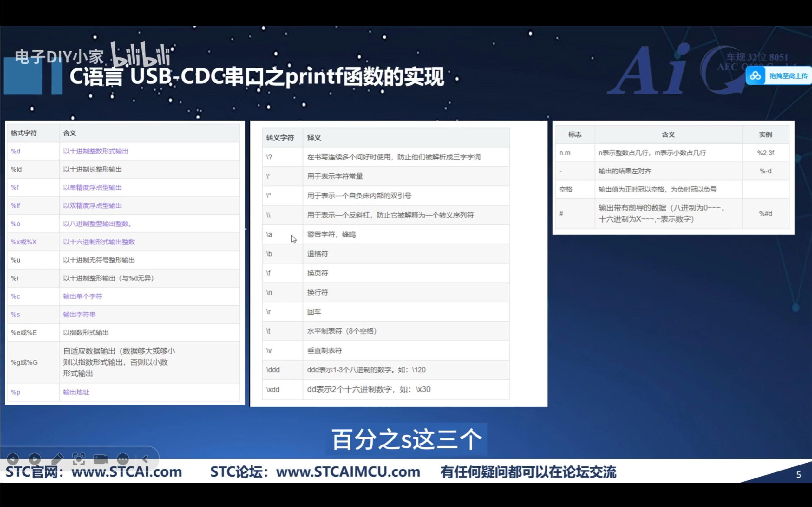Advance to next slide with right arrow

35,458
